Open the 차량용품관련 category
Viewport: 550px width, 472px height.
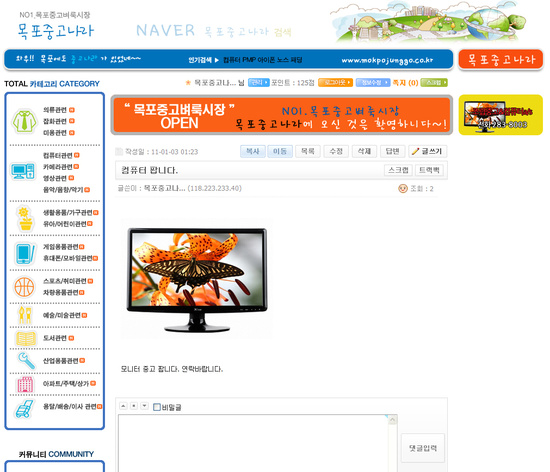coord(61,292)
